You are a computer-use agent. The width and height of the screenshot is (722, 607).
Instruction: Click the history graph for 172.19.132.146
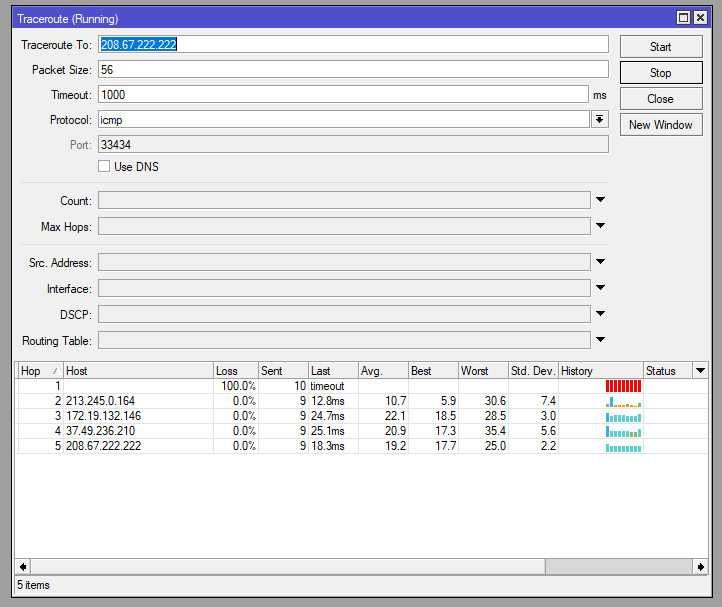pos(623,417)
